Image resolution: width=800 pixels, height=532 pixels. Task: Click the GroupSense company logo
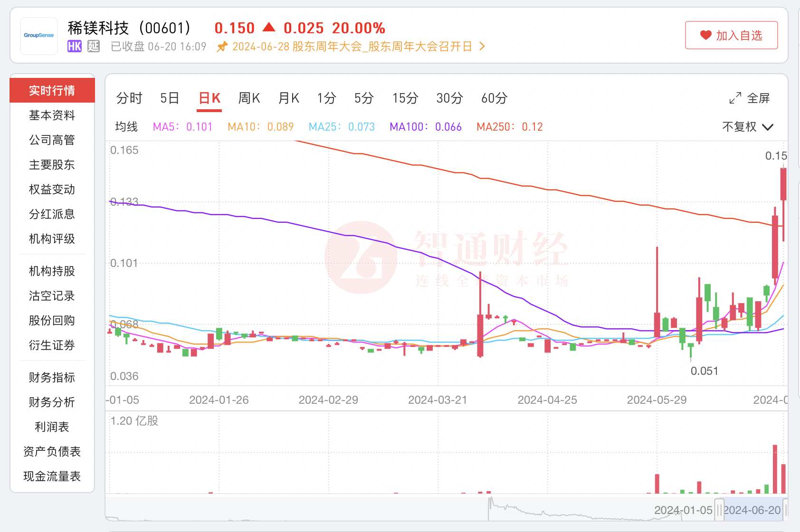(x=39, y=36)
